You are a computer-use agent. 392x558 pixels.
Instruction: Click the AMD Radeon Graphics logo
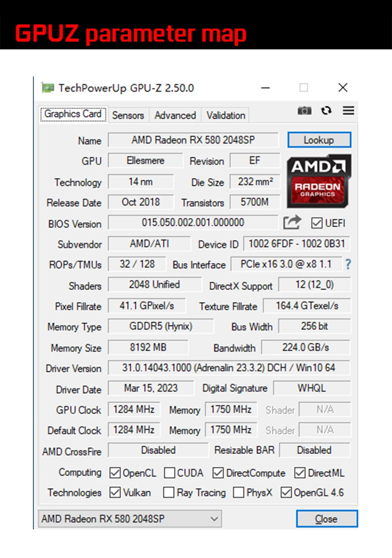[318, 181]
